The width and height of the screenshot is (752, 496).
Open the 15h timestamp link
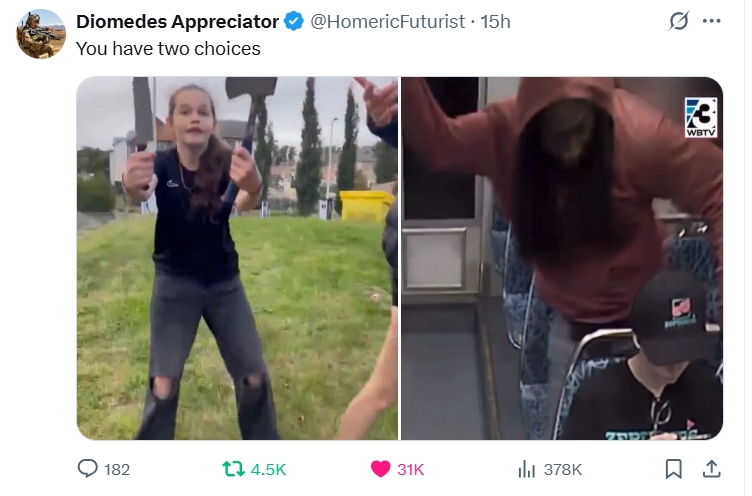(x=495, y=22)
